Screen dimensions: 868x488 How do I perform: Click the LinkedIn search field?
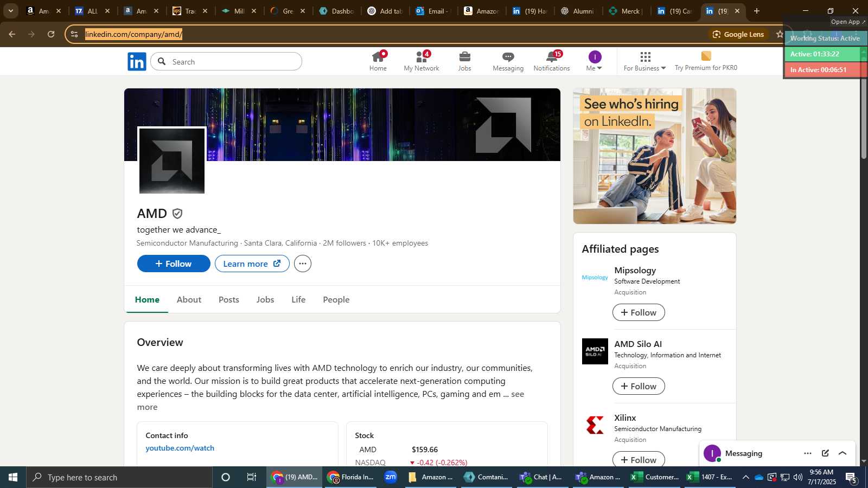pyautogui.click(x=226, y=62)
